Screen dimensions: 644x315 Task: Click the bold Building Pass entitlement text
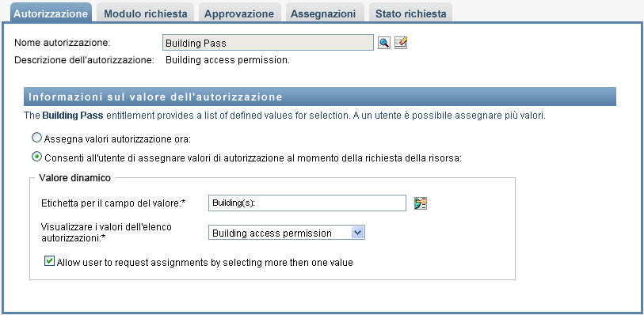73,116
